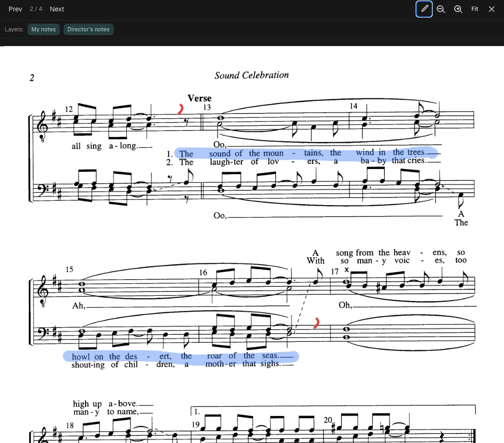Click the 'Ah,' lyric in measure 15
The image size is (504, 443).
(x=79, y=305)
